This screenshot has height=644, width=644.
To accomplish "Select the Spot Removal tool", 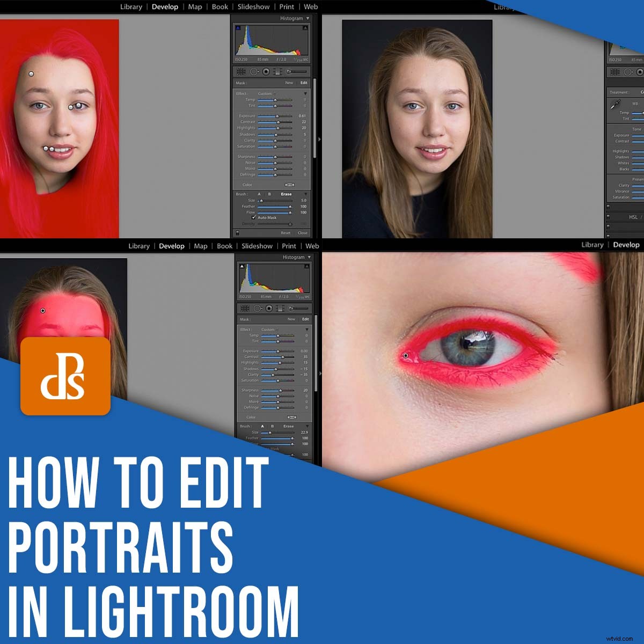I will (254, 70).
